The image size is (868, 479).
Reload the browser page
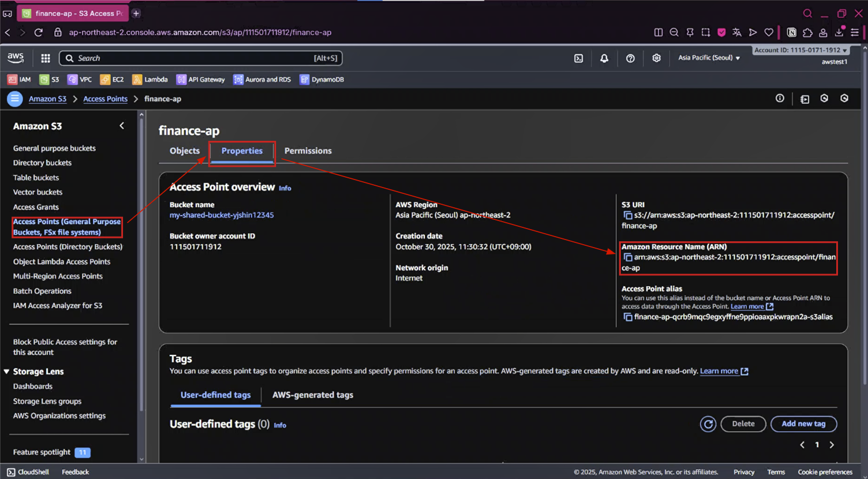39,32
